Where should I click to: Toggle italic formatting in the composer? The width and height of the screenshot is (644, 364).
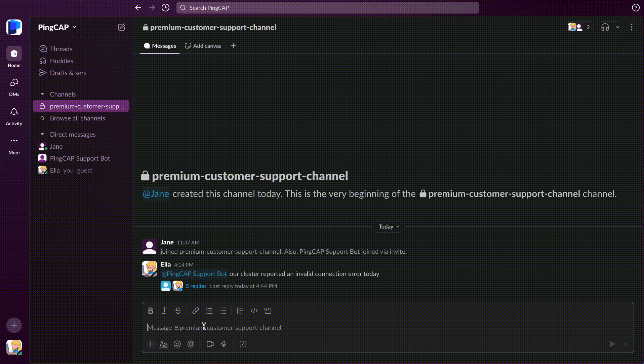coord(164,311)
